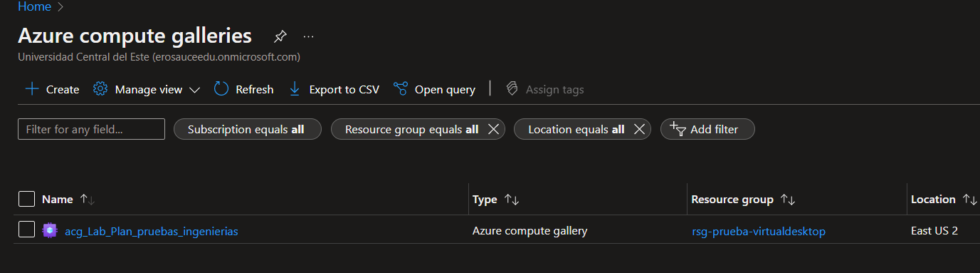The image size is (980, 273).
Task: Click the Open query graph icon
Action: (401, 89)
